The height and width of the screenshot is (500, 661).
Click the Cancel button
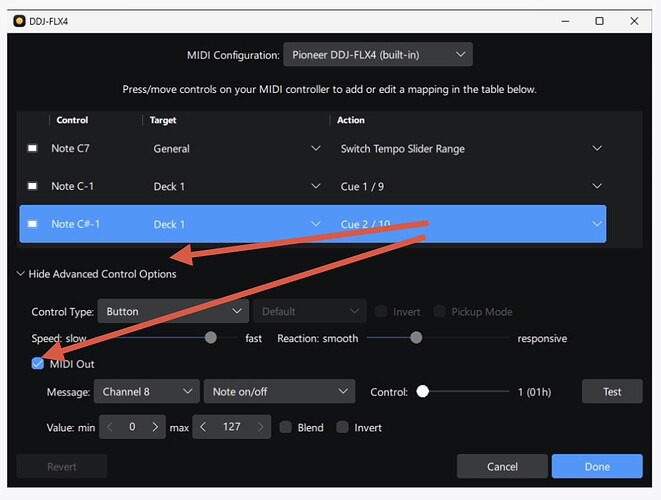pos(502,466)
